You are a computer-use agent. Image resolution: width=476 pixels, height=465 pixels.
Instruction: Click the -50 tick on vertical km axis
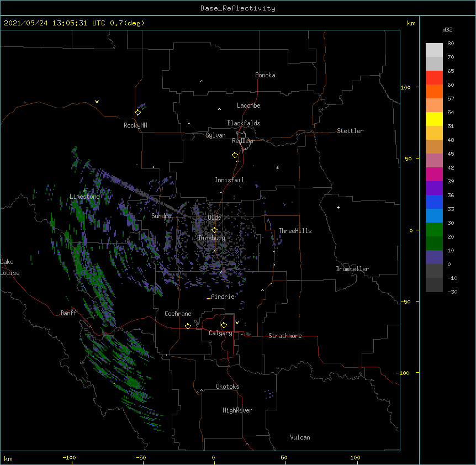pos(406,302)
